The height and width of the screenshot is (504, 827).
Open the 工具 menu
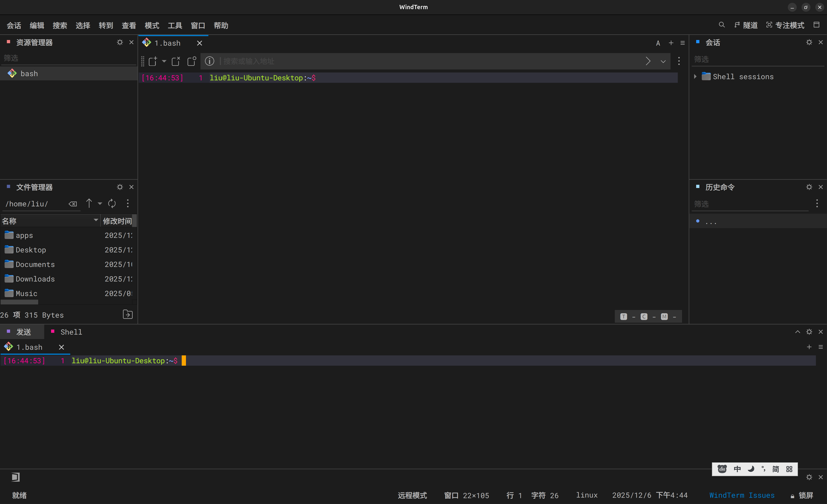coord(175,25)
